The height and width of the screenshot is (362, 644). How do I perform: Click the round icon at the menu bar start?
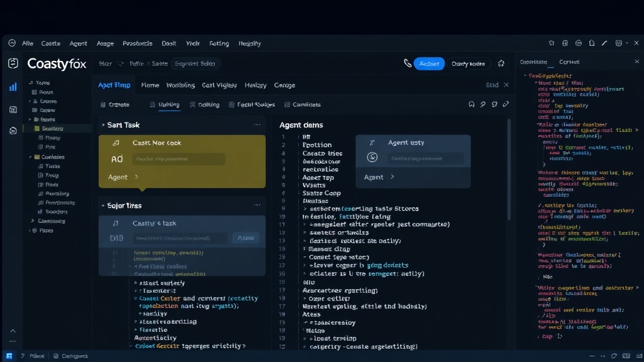point(12,43)
